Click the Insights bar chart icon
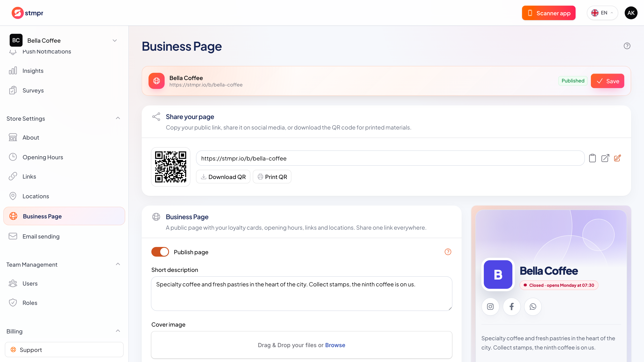Image resolution: width=644 pixels, height=362 pixels. point(13,71)
